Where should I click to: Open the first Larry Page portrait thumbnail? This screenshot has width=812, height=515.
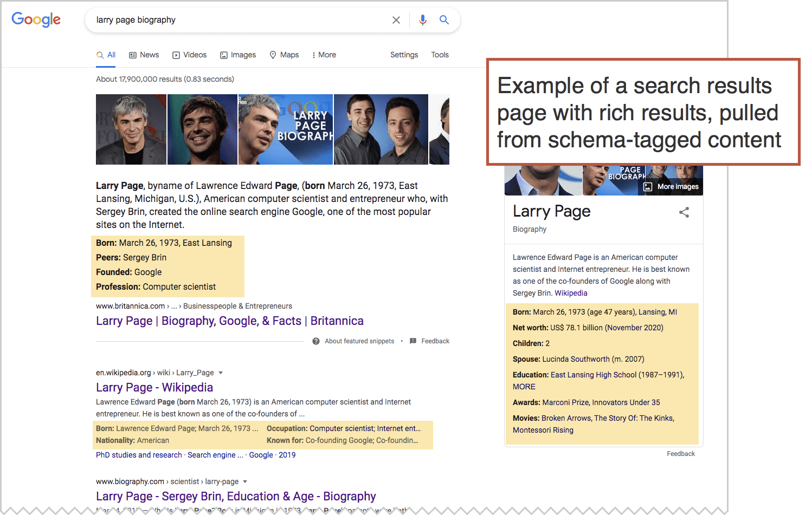pyautogui.click(x=131, y=129)
